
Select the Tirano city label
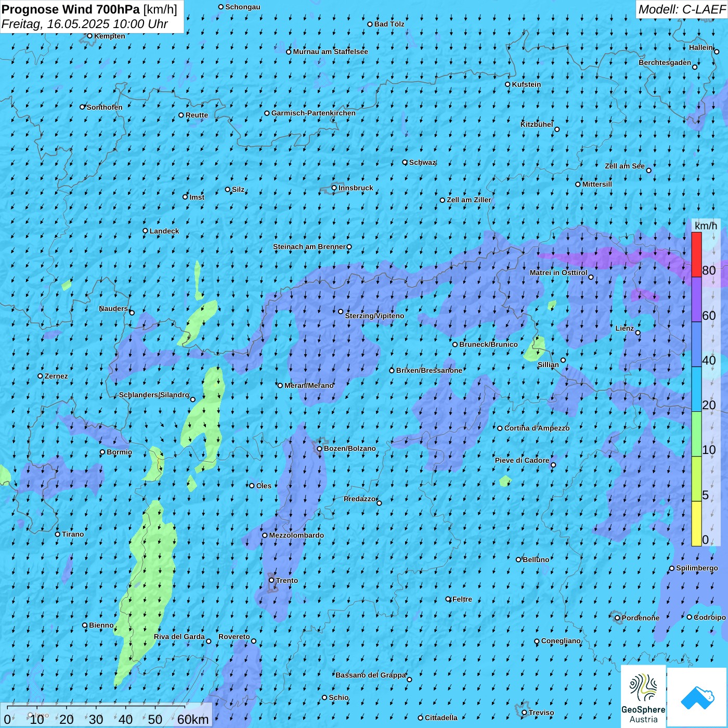click(x=73, y=534)
